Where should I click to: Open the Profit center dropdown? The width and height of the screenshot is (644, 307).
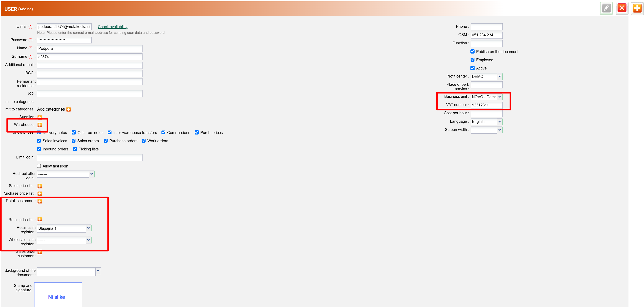(x=499, y=76)
